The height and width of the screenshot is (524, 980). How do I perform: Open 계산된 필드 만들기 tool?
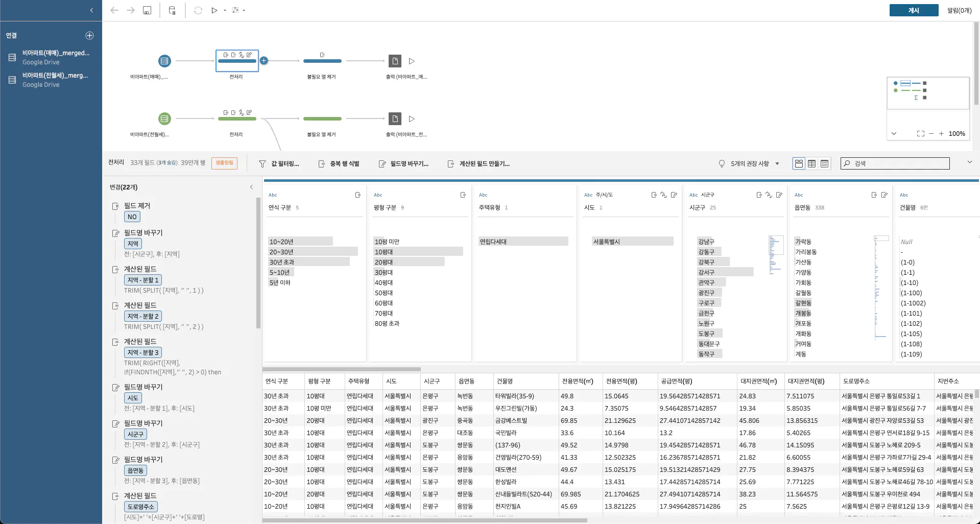[479, 164]
